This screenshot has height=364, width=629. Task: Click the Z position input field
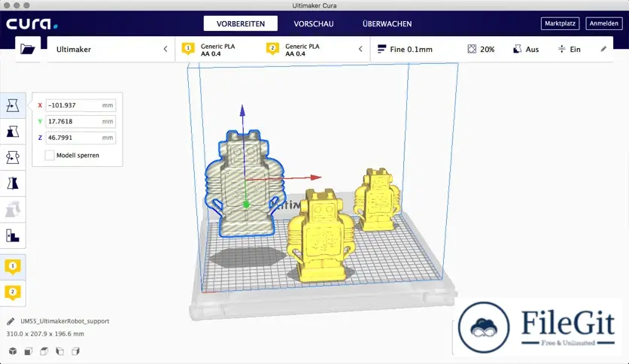(81, 138)
